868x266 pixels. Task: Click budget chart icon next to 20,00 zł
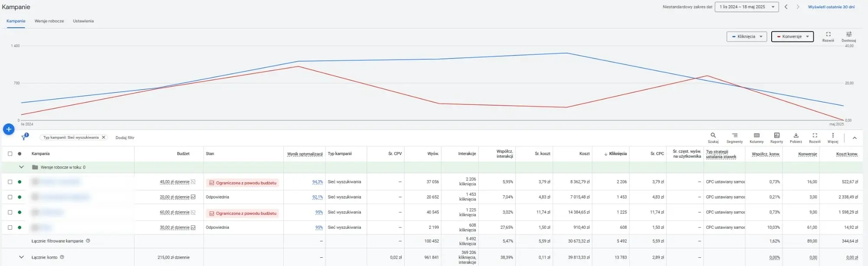pyautogui.click(x=193, y=197)
